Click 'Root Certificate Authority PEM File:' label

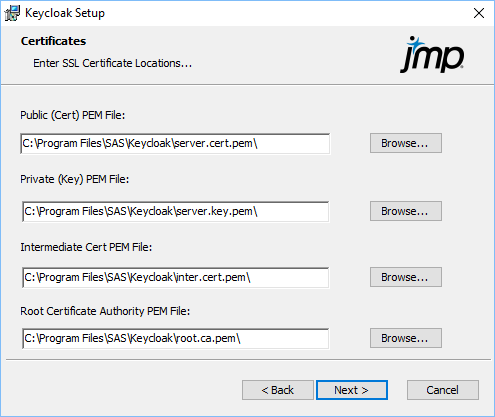[x=105, y=311]
